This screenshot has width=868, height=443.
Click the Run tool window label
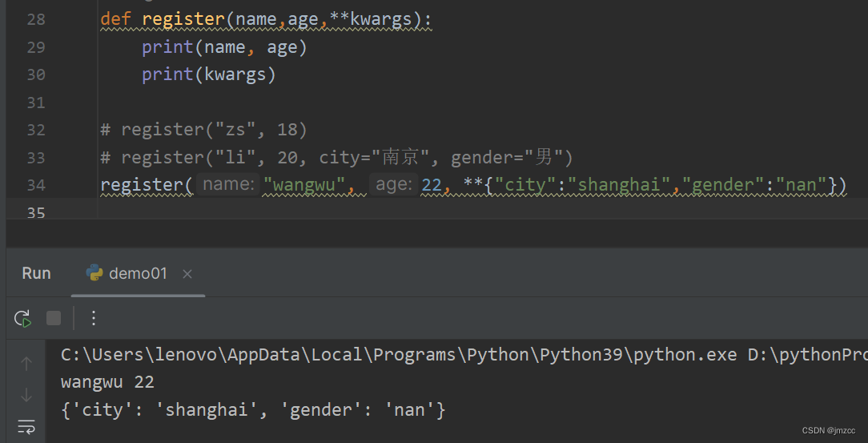coord(37,273)
